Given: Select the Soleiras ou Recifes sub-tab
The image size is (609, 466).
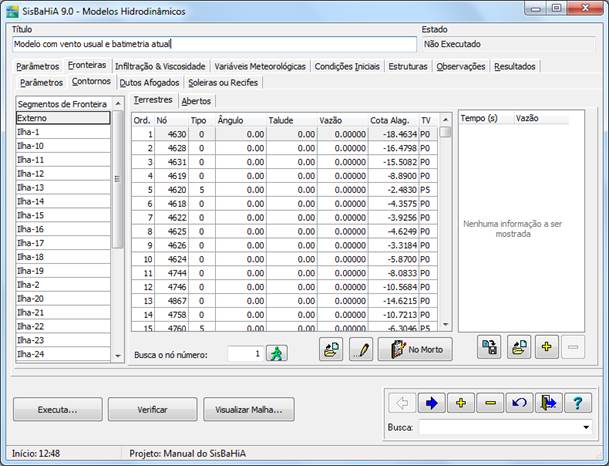Looking at the screenshot, I should (223, 83).
